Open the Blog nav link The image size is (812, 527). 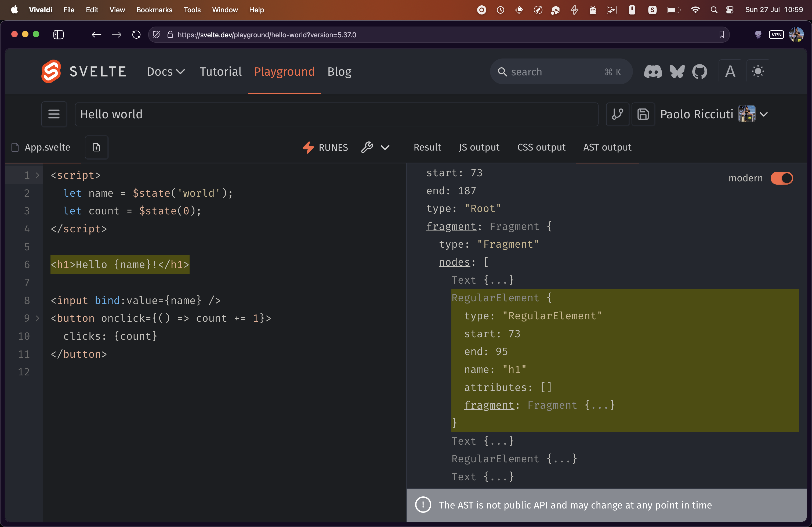pos(339,72)
